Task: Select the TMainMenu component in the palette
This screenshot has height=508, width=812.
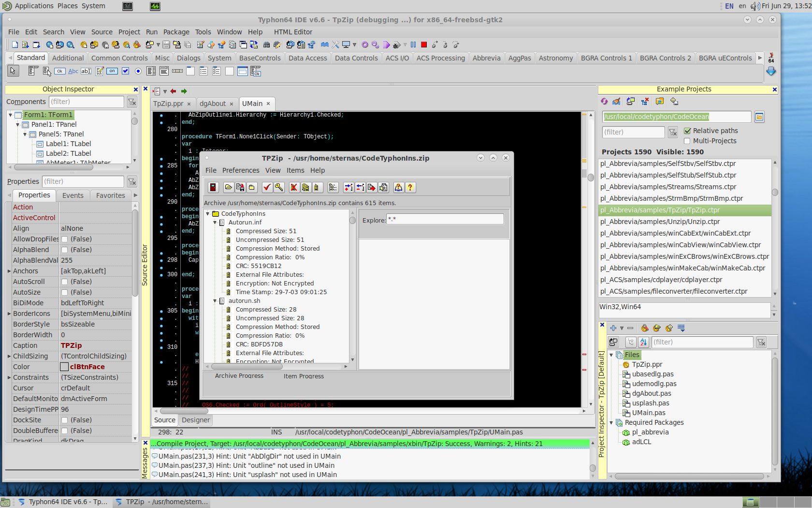Action: click(x=32, y=71)
